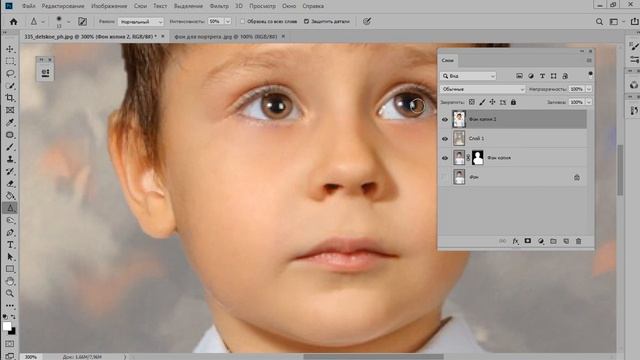Toggle lock image pixels brush icon
The width and height of the screenshot is (640, 360).
482,102
